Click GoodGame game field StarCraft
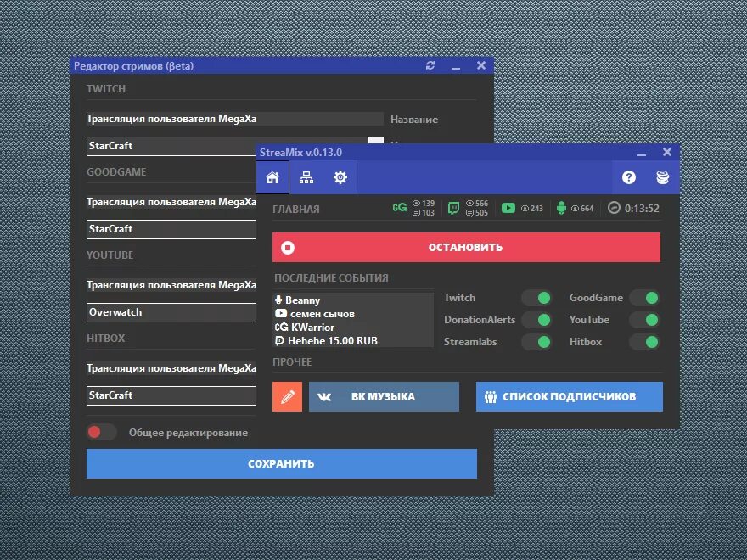The image size is (747, 560). pos(171,229)
